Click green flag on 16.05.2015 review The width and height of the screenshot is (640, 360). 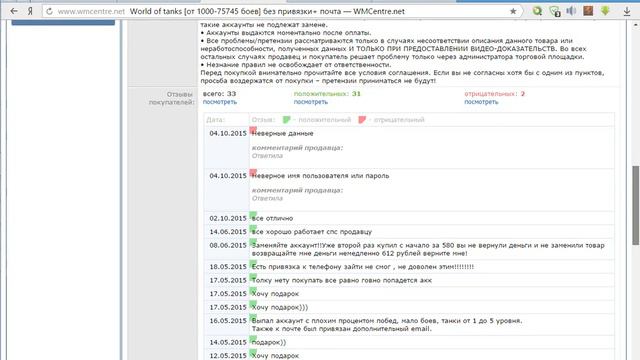point(253,317)
